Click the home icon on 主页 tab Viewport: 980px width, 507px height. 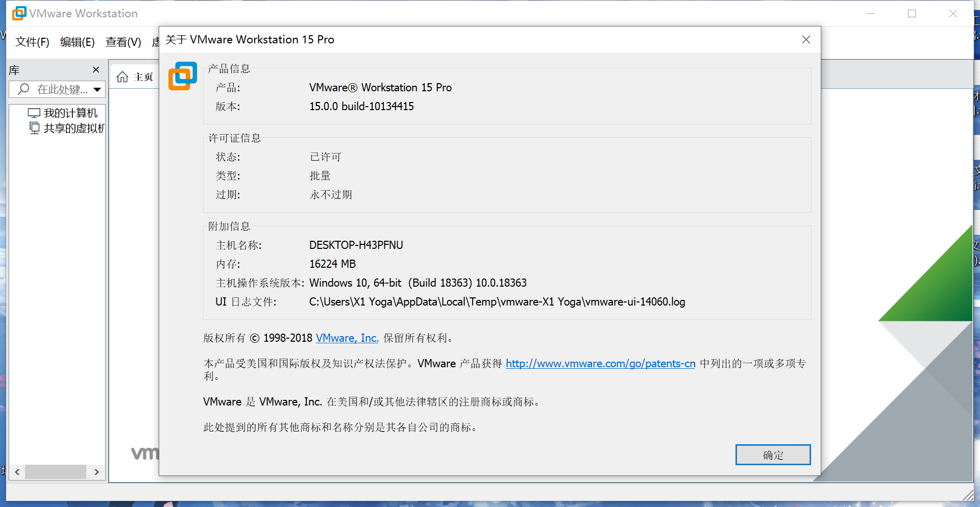pyautogui.click(x=122, y=77)
